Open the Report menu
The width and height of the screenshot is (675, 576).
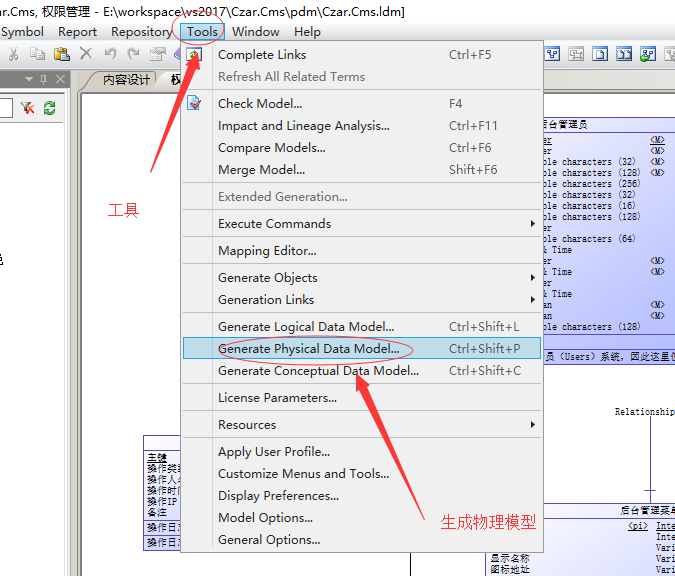pyautogui.click(x=77, y=32)
